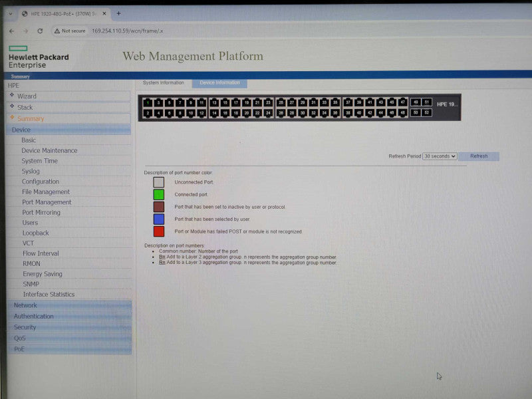Image resolution: width=532 pixels, height=399 pixels.
Task: Select port 7 on the switch panel
Action: click(180, 102)
